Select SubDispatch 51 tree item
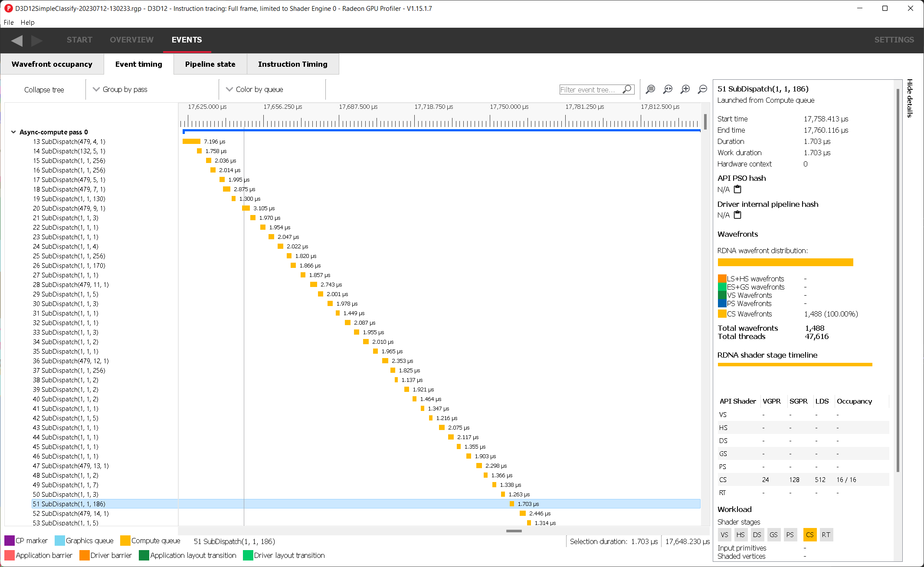Image resolution: width=924 pixels, height=567 pixels. coord(70,504)
